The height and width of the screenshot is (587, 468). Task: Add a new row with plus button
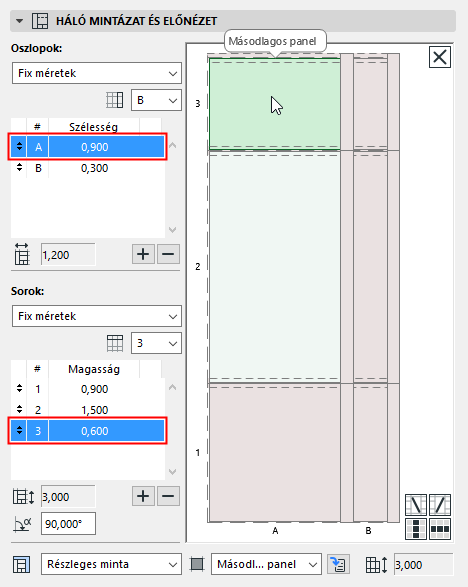click(143, 496)
